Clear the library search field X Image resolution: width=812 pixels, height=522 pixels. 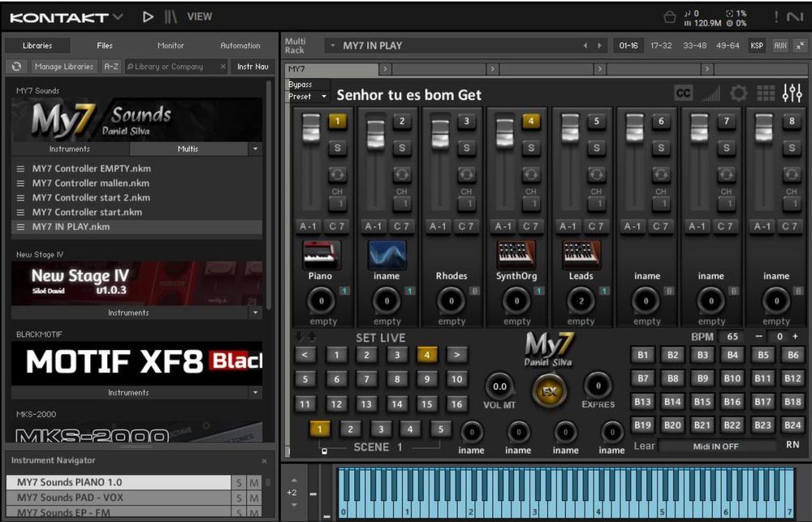pos(223,67)
